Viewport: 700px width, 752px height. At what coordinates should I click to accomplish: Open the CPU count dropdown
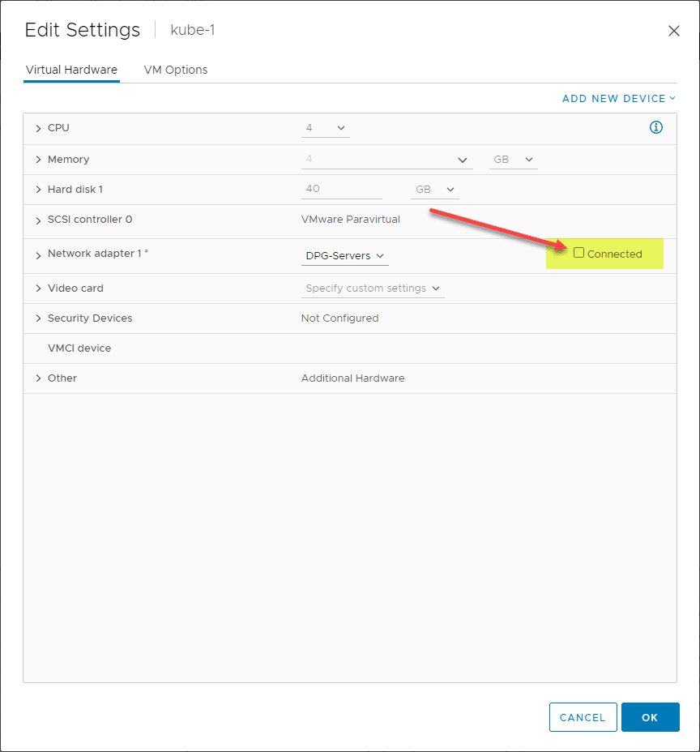pyautogui.click(x=326, y=128)
